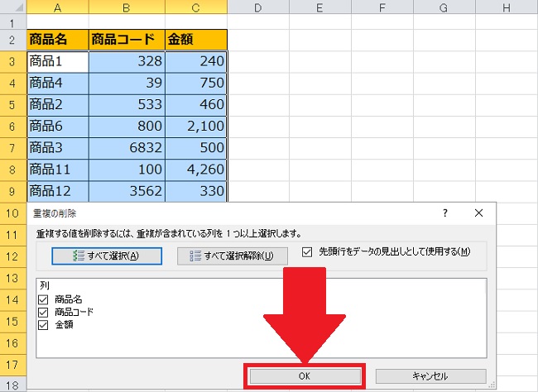Select row 13 header
538x392 pixels.
[x=13, y=278]
